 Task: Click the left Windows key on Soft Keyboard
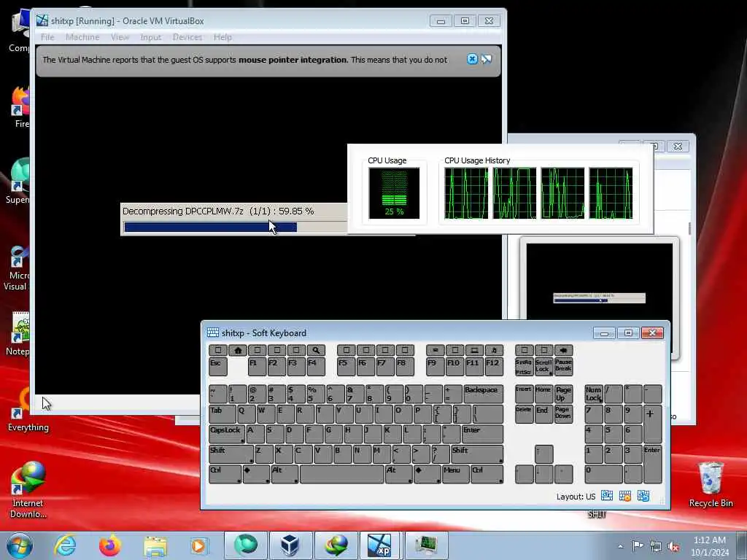(256, 474)
